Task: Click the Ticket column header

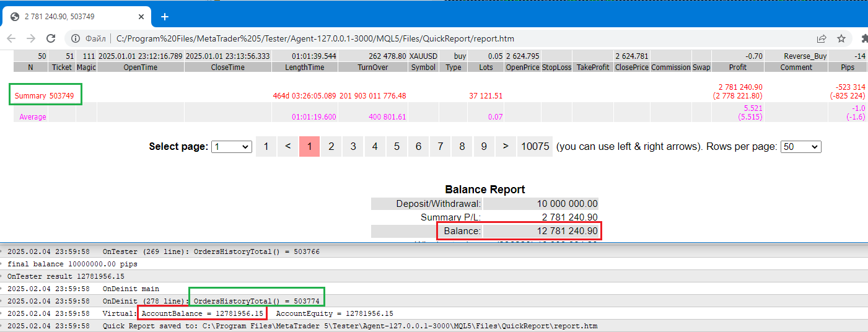Action: (x=62, y=67)
